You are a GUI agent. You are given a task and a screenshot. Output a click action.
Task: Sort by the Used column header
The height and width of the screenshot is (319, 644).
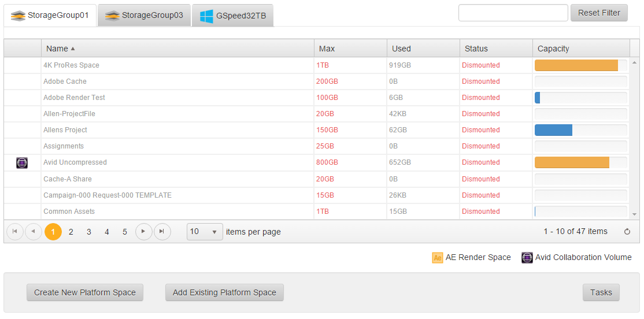point(423,49)
